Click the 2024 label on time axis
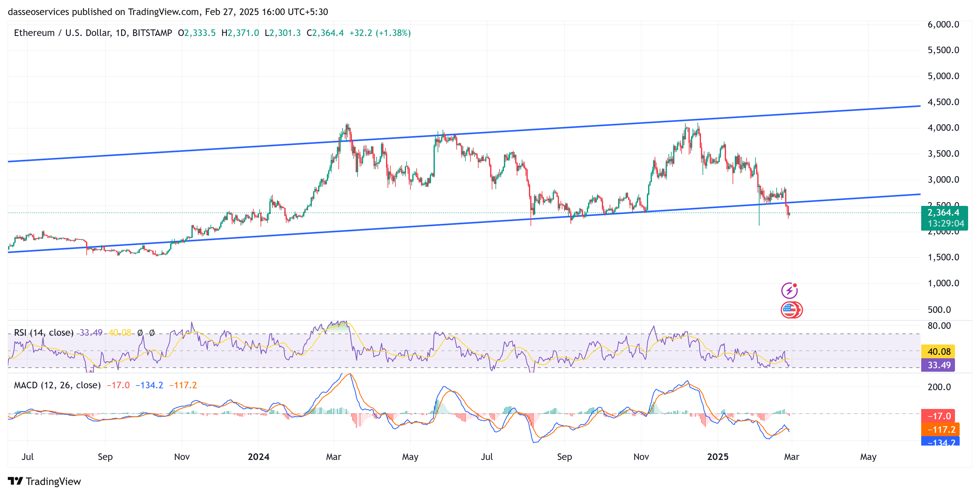Image resolution: width=980 pixels, height=495 pixels. (258, 457)
